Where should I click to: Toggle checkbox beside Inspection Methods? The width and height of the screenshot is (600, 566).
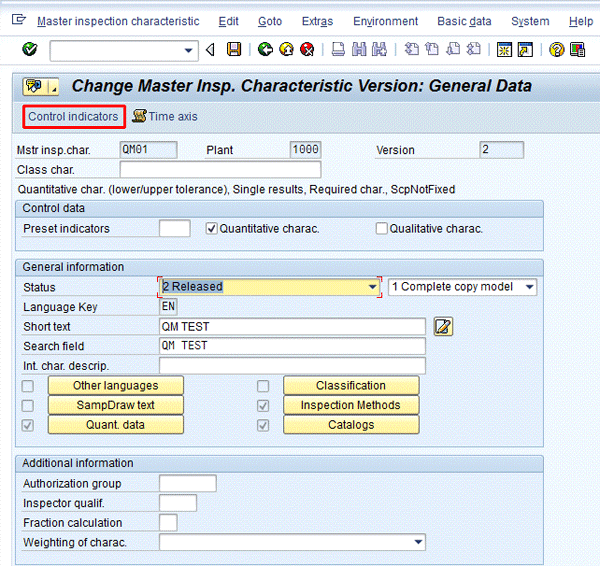263,406
